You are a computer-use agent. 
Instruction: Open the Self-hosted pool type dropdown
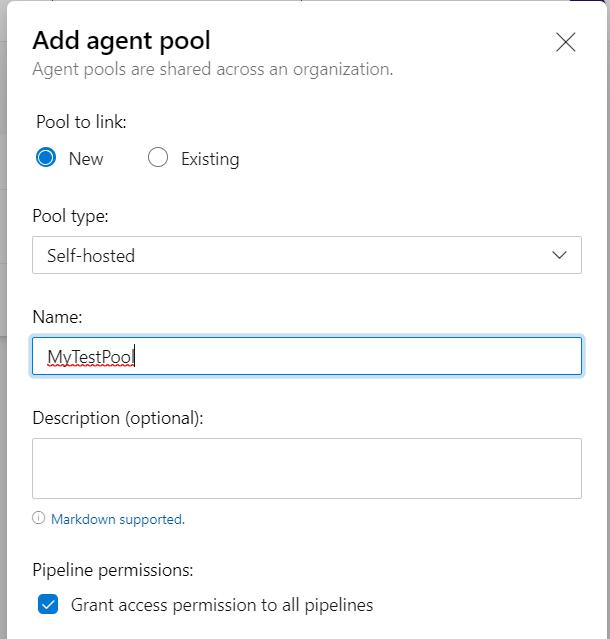pyautogui.click(x=307, y=255)
